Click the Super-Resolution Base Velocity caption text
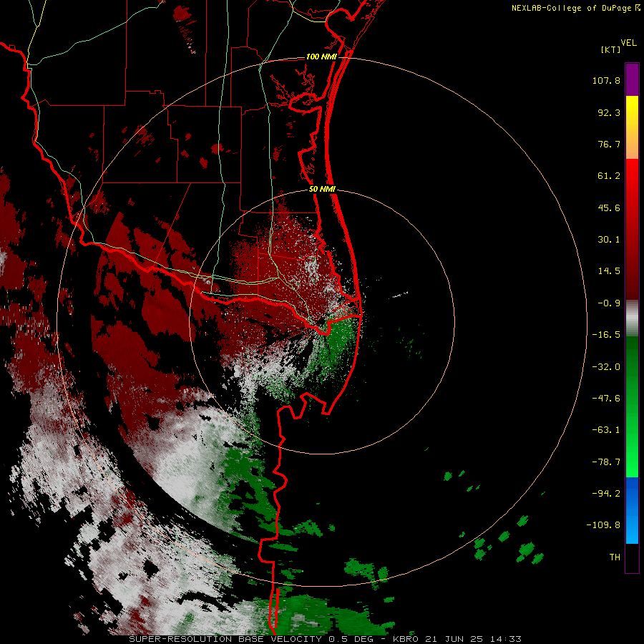The width and height of the screenshot is (644, 644). tap(225, 639)
